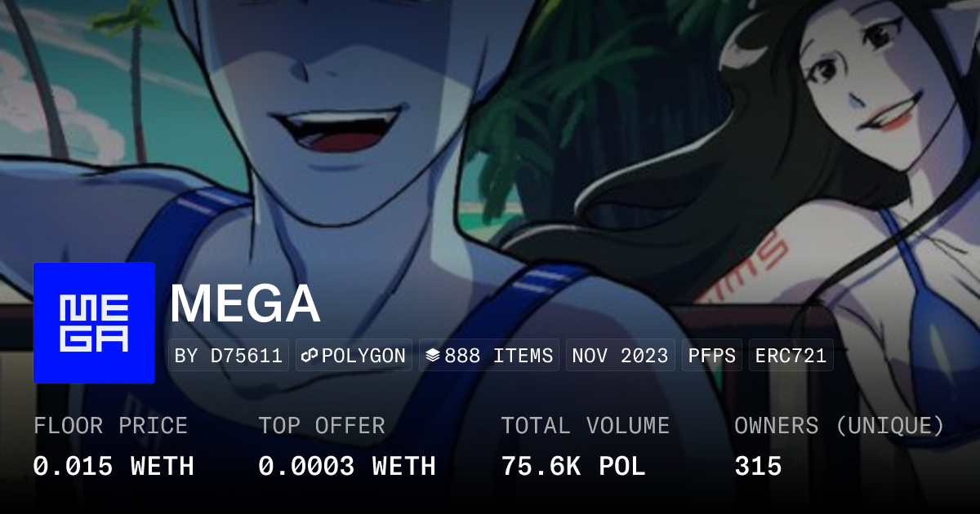The width and height of the screenshot is (980, 514).
Task: Select the 75.6K POL volume value
Action: click(x=573, y=466)
